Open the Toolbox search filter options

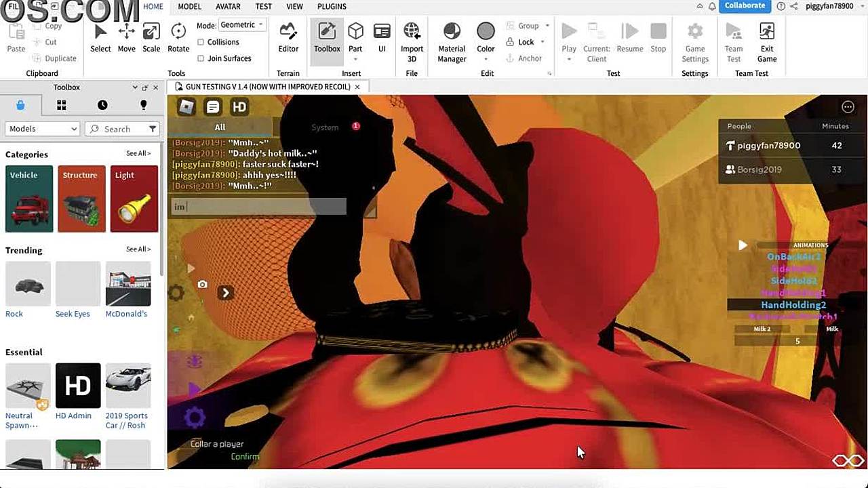tap(153, 129)
